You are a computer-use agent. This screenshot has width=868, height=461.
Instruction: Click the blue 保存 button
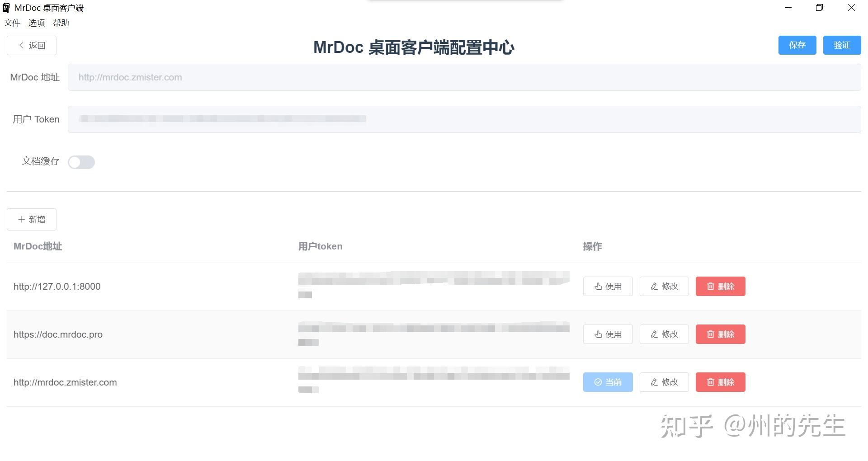797,45
